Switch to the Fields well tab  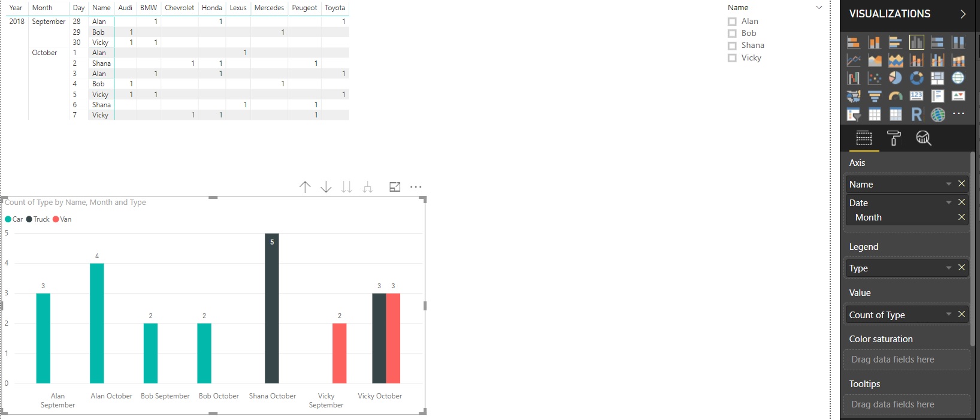click(864, 138)
